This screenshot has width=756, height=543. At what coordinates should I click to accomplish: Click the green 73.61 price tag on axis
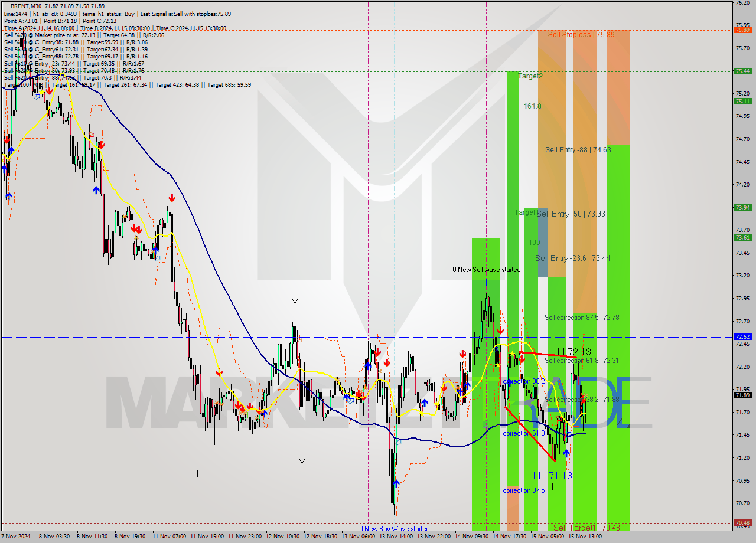click(x=742, y=237)
